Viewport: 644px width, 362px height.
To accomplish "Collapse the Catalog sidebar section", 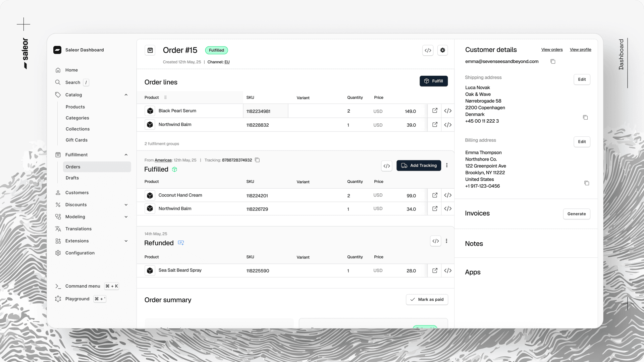I will [126, 95].
